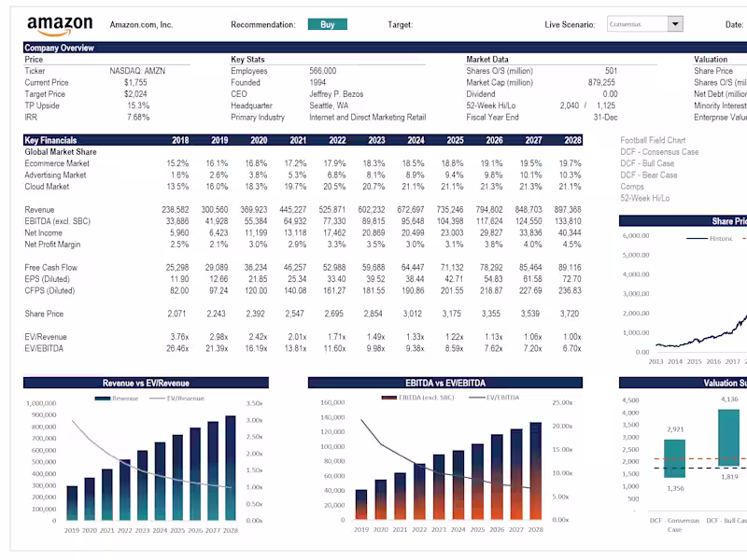Select the 2018 column header
Viewport: 747px width, 560px height.
(x=180, y=140)
